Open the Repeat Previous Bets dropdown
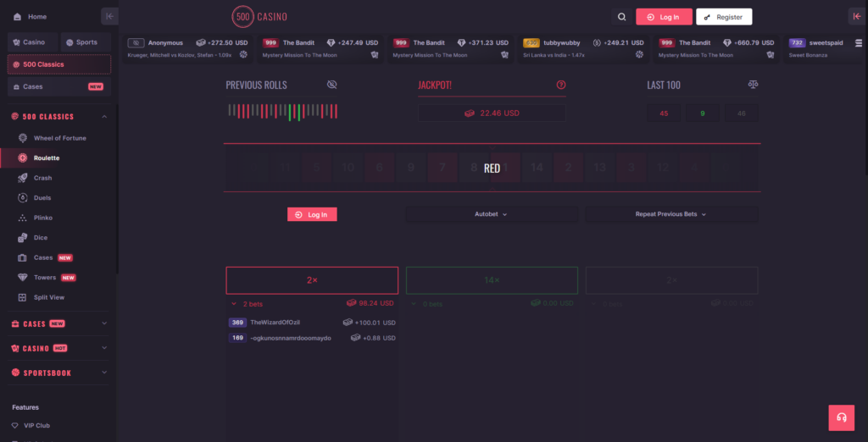This screenshot has height=442, width=868. 671,214
